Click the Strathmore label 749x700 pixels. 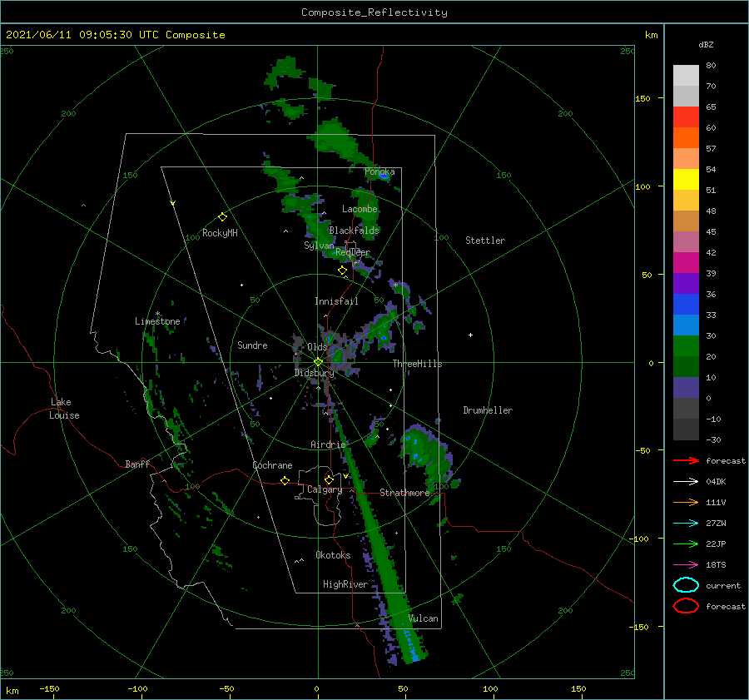click(x=404, y=493)
